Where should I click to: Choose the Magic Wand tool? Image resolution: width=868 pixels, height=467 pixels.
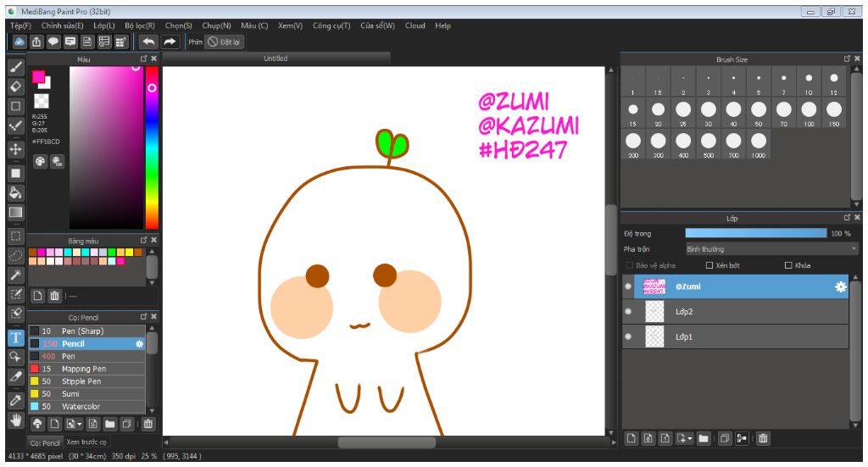click(x=15, y=275)
